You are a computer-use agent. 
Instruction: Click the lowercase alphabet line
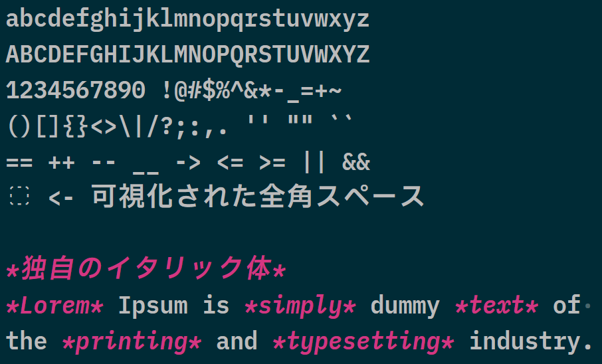pos(187,19)
